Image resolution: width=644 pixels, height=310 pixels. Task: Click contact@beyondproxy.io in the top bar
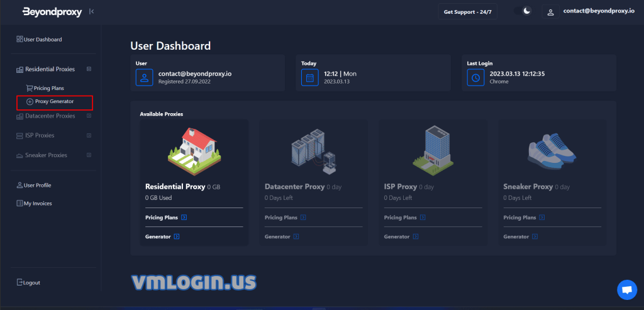[599, 11]
